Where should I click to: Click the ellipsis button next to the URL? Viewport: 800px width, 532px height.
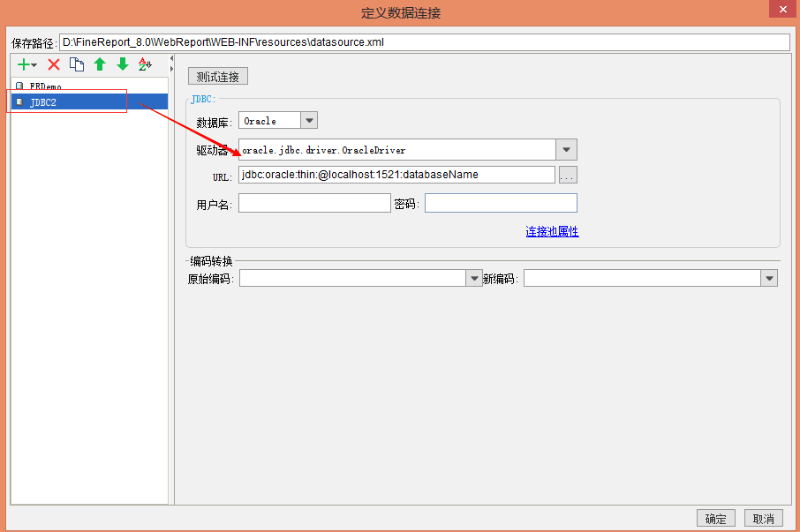[x=568, y=175]
